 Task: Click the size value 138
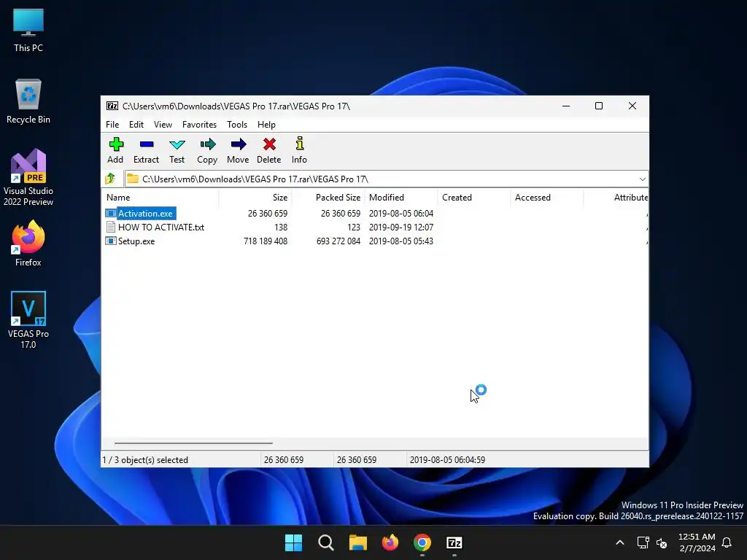tap(281, 227)
